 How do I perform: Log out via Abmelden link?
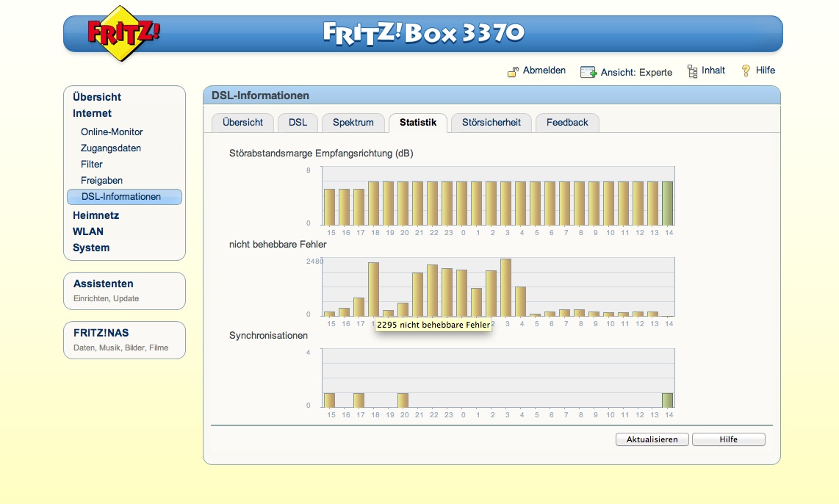(x=544, y=70)
